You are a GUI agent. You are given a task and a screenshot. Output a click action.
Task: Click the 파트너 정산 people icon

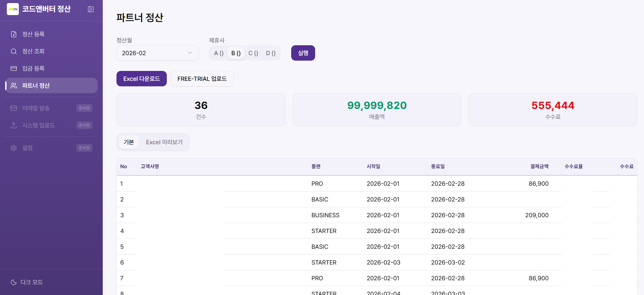[x=14, y=86]
